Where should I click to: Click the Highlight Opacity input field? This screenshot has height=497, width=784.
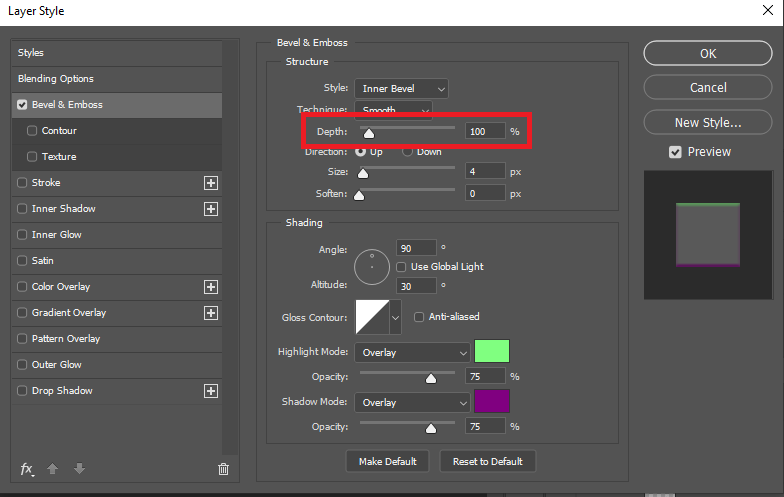coord(485,376)
